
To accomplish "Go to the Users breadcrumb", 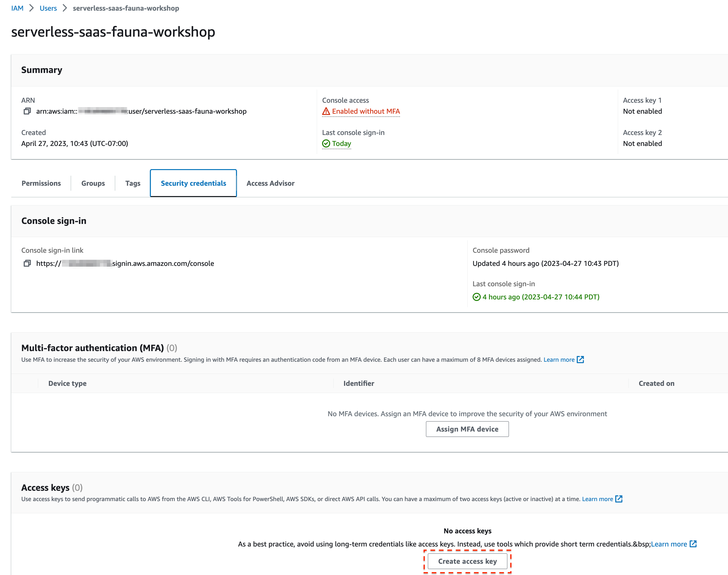I will coord(48,8).
